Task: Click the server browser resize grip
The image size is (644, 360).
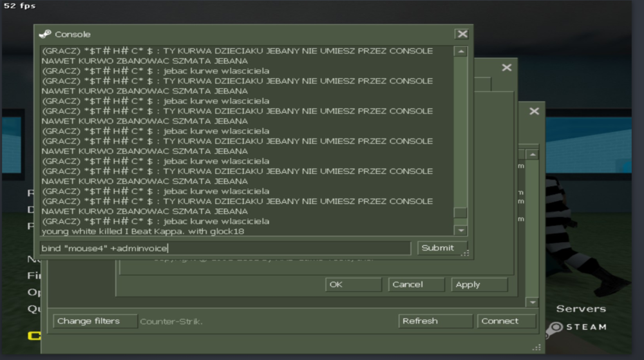Action: pos(536,347)
